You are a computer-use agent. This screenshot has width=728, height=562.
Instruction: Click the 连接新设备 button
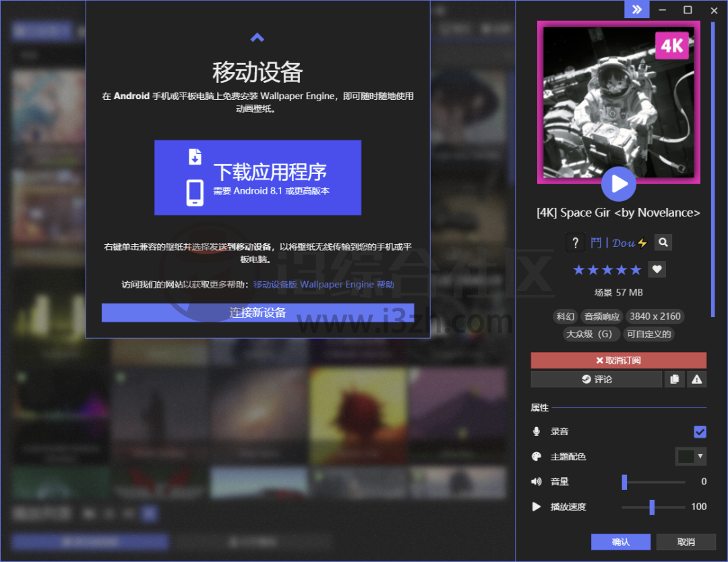257,313
